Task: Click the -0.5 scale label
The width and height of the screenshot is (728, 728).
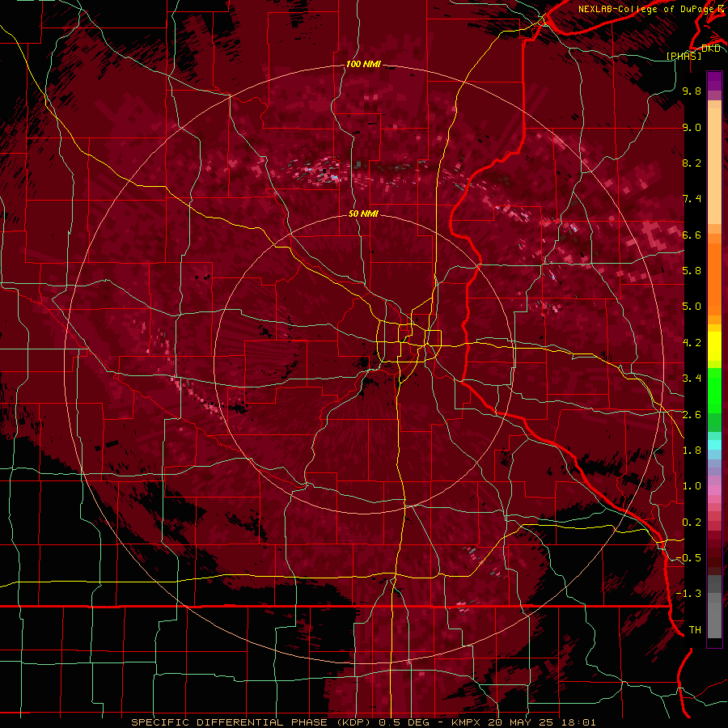Action: (x=688, y=558)
